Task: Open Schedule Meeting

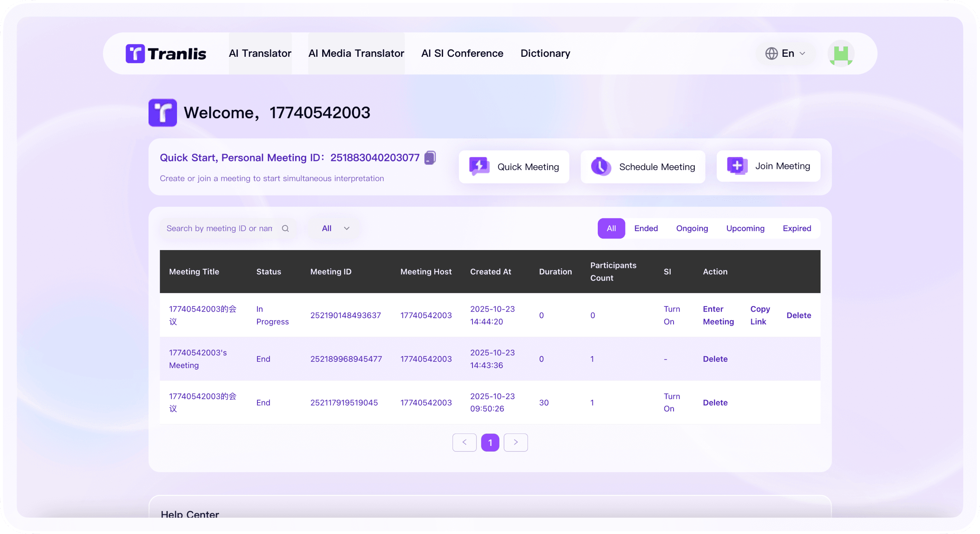Action: 643,167
